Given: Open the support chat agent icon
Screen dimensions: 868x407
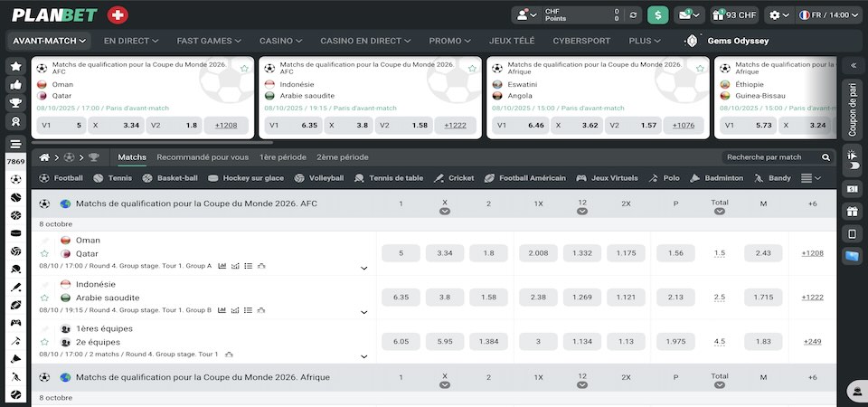Looking at the screenshot, I should 854,392.
